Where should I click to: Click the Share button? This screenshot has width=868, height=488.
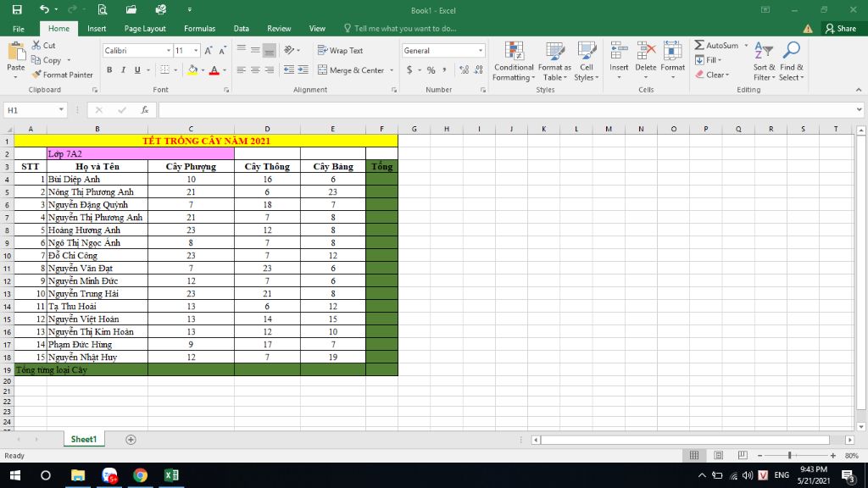coord(840,29)
